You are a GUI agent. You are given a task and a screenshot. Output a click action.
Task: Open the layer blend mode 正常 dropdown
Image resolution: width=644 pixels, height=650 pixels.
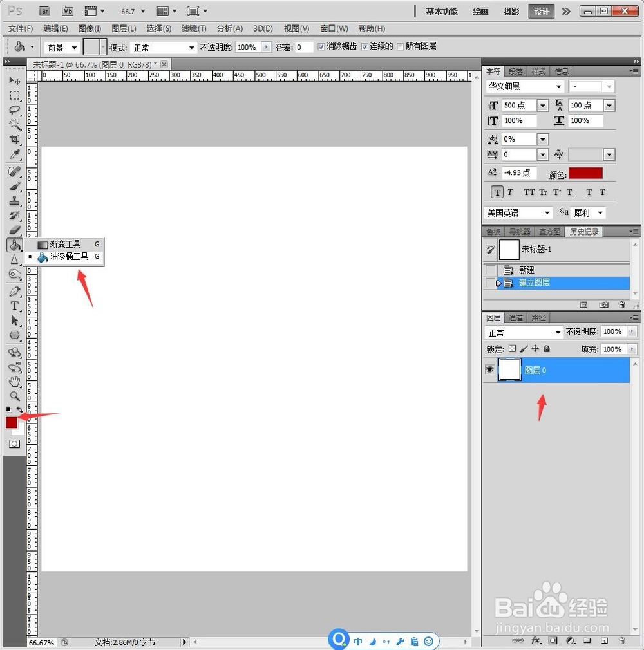point(524,333)
